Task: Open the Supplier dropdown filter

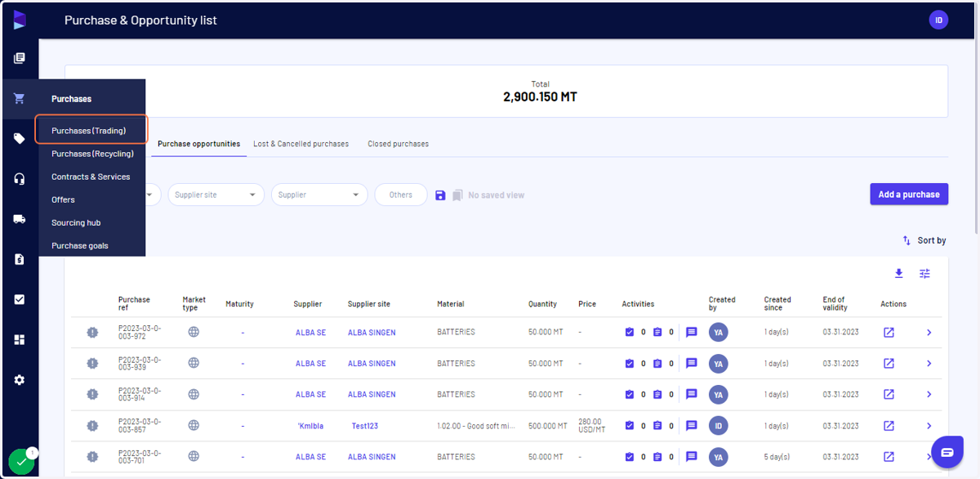Action: pos(319,195)
